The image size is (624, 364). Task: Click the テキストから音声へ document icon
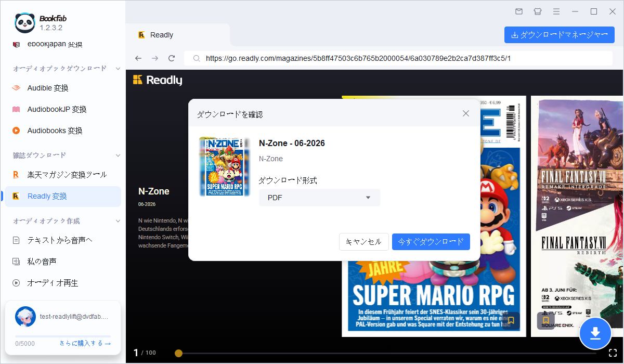tap(17, 240)
